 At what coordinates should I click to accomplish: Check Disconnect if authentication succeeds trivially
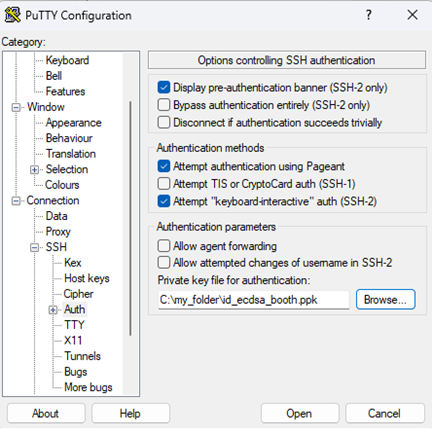pos(164,122)
